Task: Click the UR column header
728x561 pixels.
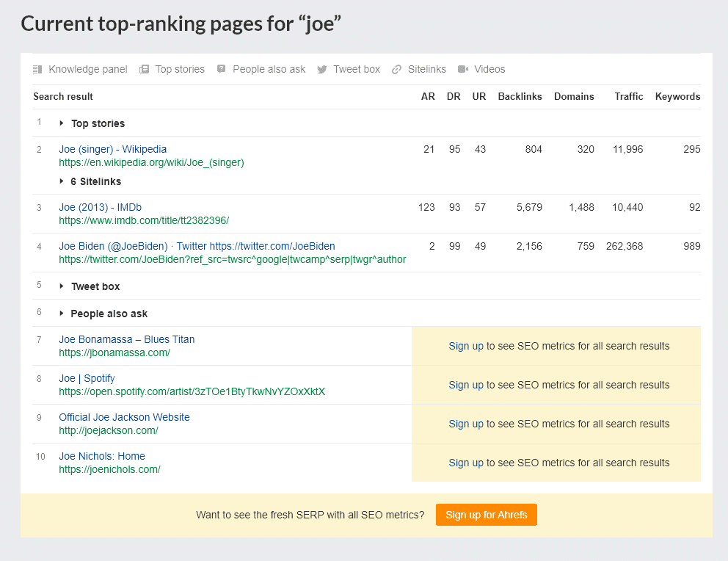Action: tap(479, 97)
